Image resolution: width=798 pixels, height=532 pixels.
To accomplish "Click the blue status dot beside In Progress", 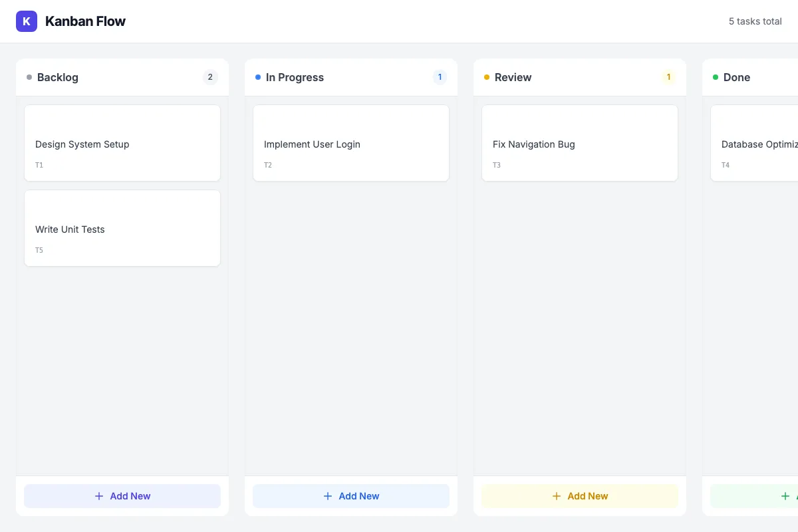I will point(257,77).
